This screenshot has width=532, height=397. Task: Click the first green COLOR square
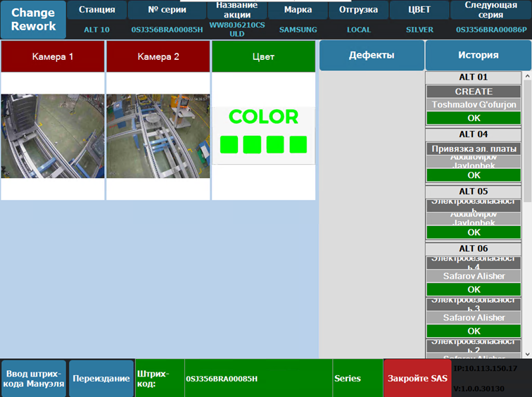click(x=229, y=144)
